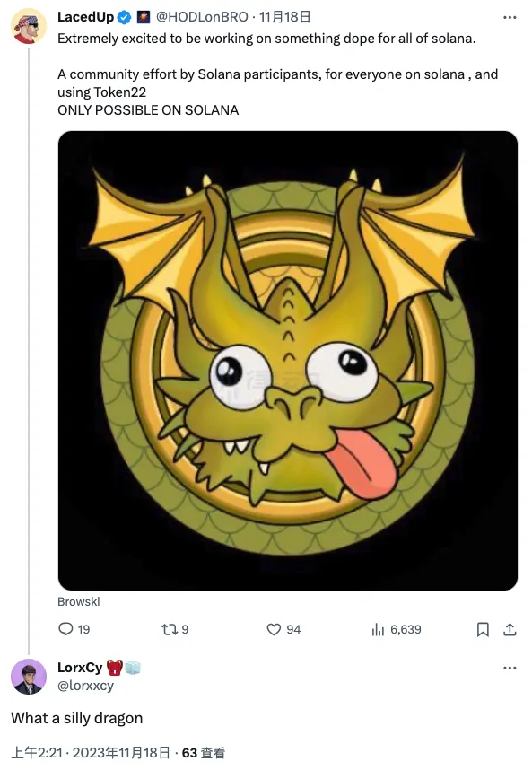Retweet the dragon post
This screenshot has width=532, height=770.
(170, 629)
